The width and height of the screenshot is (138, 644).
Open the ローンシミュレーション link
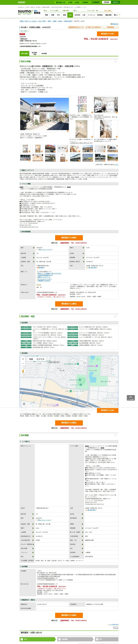pos(45,279)
